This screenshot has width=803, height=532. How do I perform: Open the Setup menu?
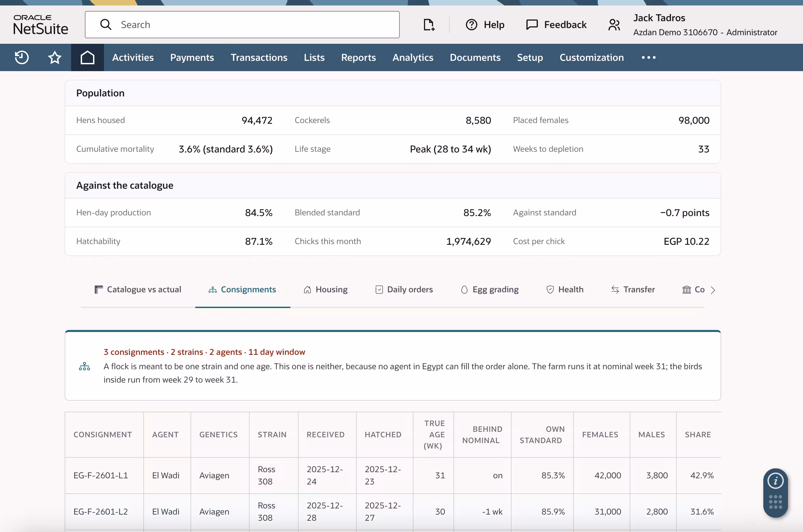530,57
